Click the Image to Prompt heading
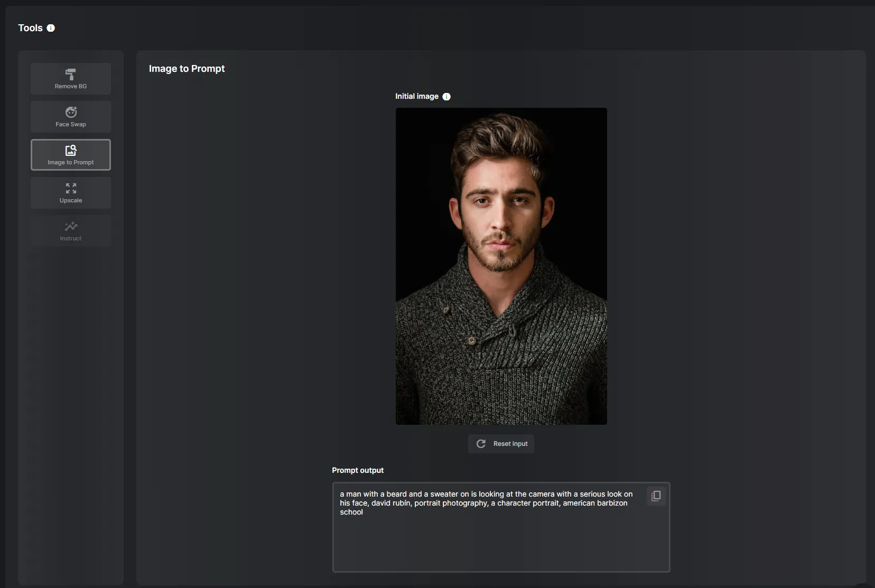This screenshot has width=875, height=588. 187,69
